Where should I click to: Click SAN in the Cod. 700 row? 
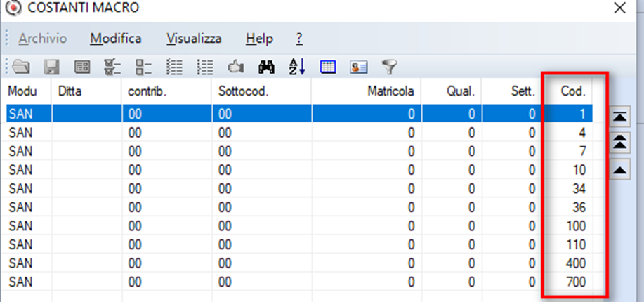pyautogui.click(x=20, y=282)
